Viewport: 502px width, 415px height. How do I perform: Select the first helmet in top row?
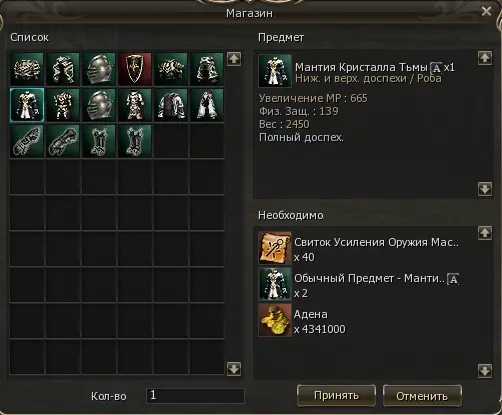pyautogui.click(x=99, y=69)
